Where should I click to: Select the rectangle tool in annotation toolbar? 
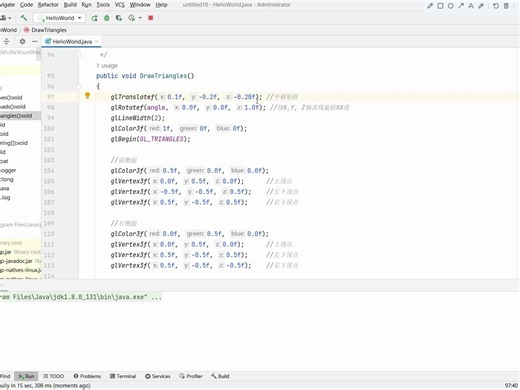click(440, 6)
